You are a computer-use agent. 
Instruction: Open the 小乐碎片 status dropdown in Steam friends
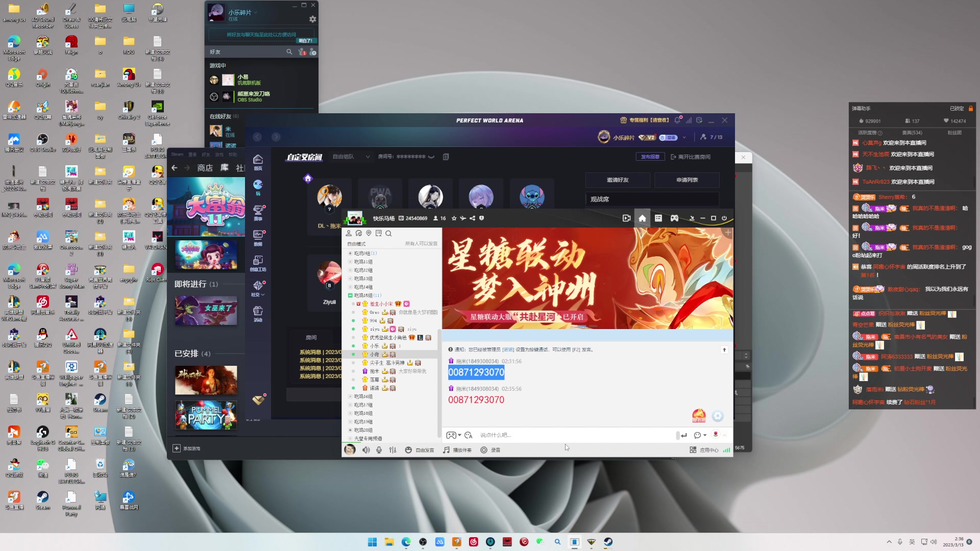click(256, 12)
